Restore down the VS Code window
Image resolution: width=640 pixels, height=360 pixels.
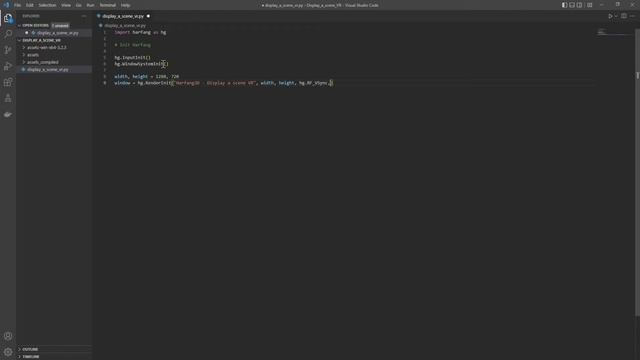(x=618, y=5)
